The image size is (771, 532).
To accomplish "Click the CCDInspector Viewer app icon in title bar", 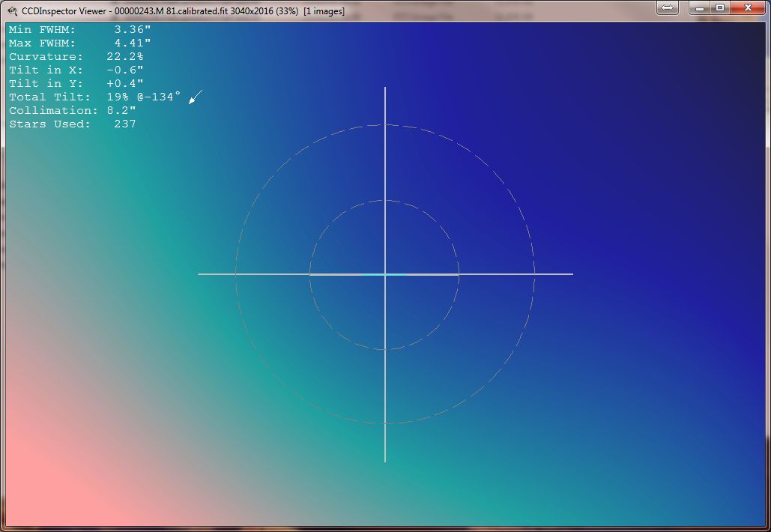I will coord(12,10).
